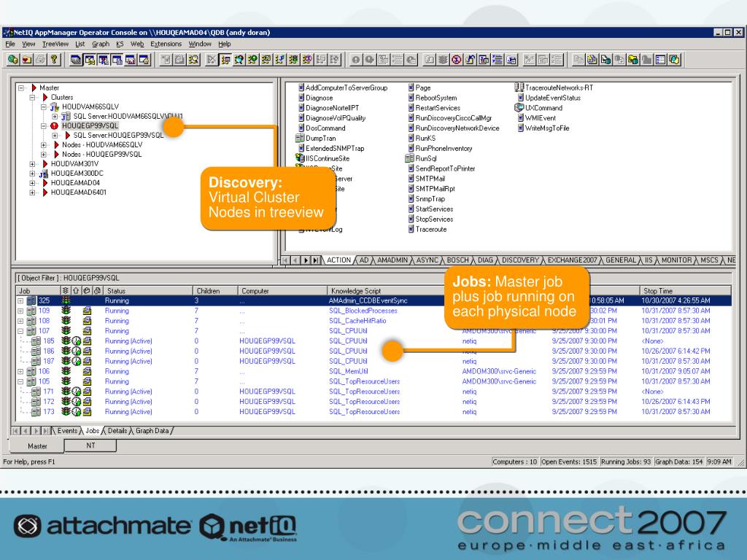Collapse the Clusters tree node
This screenshot has width=747, height=560.
32,97
